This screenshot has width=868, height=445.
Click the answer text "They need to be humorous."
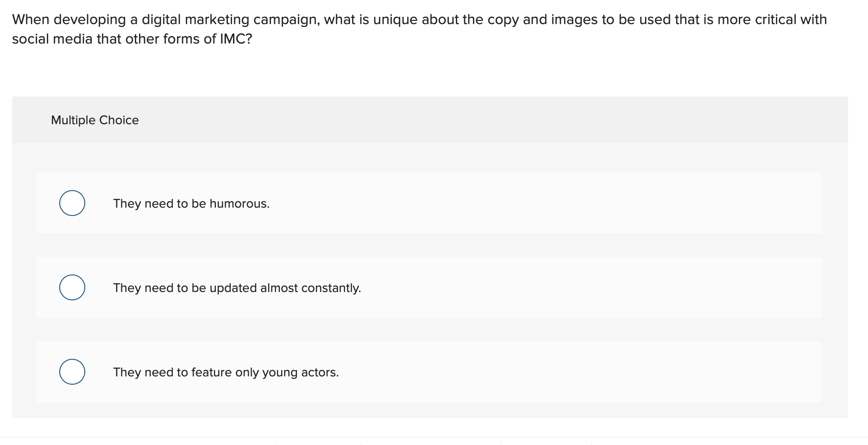click(191, 203)
